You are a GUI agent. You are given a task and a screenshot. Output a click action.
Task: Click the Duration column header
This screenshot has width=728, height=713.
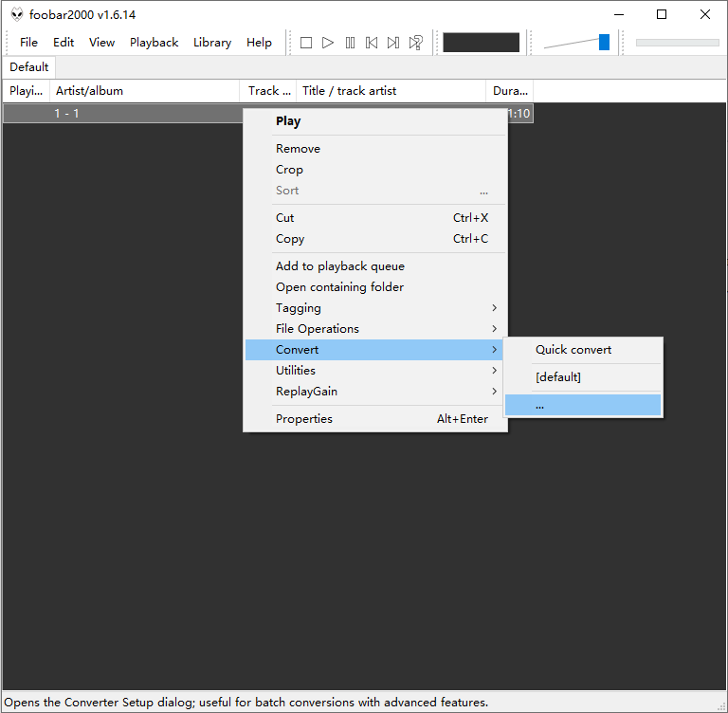pos(510,91)
